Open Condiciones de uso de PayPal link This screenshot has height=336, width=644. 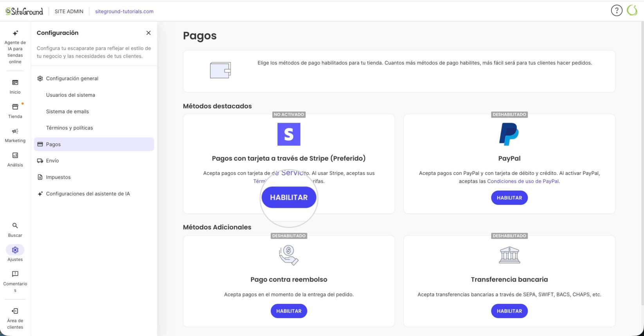click(523, 181)
